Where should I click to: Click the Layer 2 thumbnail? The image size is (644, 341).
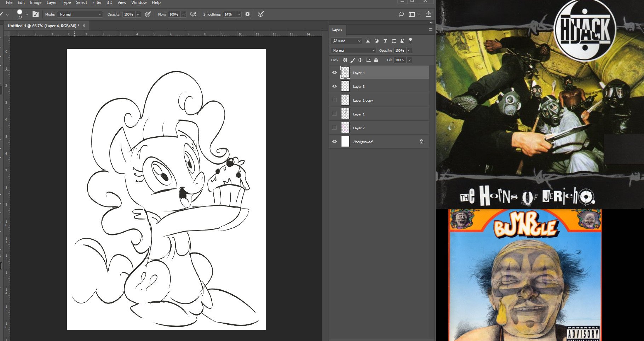tap(345, 128)
